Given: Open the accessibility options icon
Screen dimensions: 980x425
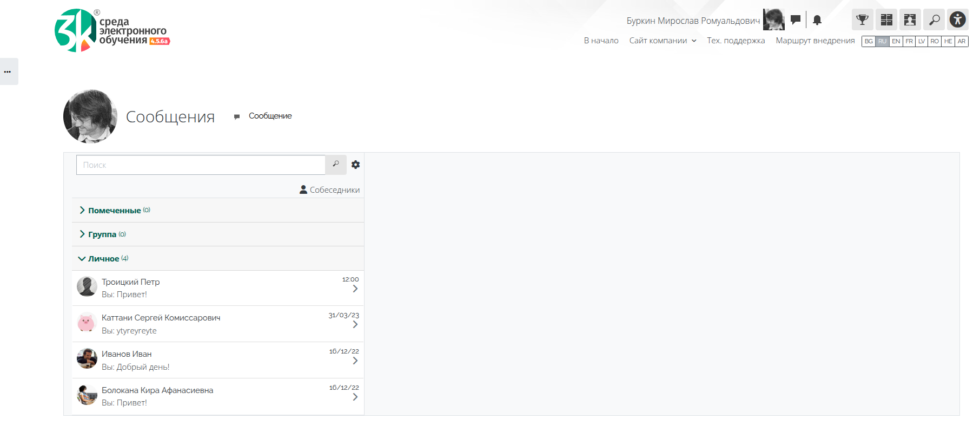Looking at the screenshot, I should [957, 20].
